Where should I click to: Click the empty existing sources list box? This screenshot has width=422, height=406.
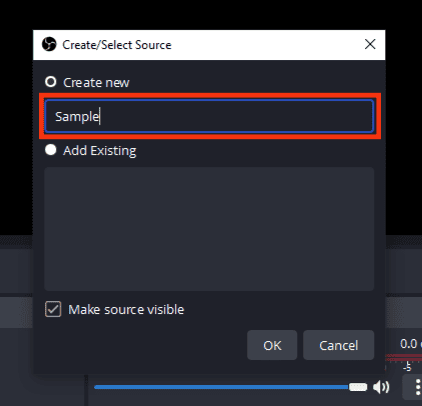(x=209, y=229)
